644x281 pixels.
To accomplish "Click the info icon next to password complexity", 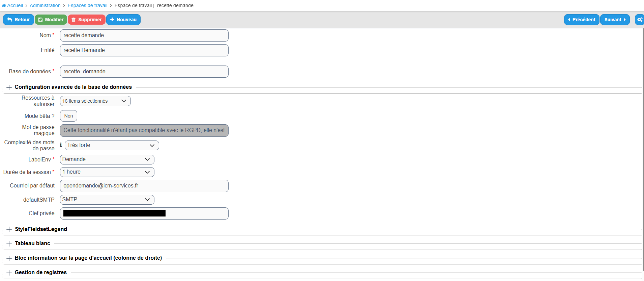I will (x=61, y=145).
